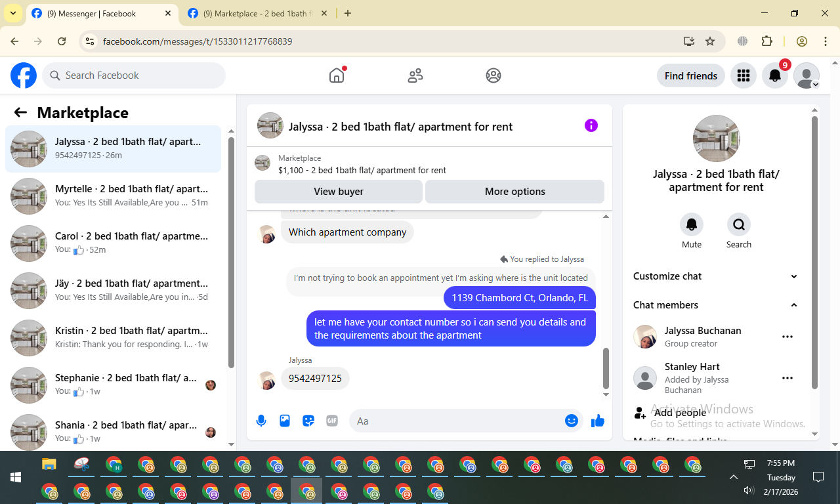Open conversation information purple icon

coord(591,125)
